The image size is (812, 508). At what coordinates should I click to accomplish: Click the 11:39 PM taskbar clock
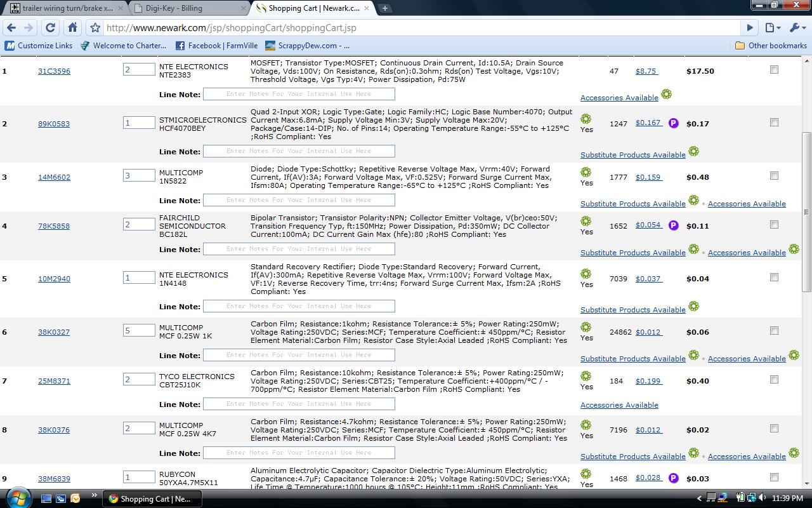787,498
